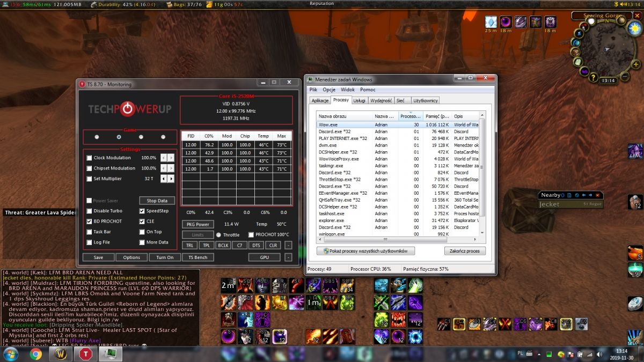Decrease Set Multiplier with left arrow
This screenshot has height=362, width=644.
tap(164, 179)
